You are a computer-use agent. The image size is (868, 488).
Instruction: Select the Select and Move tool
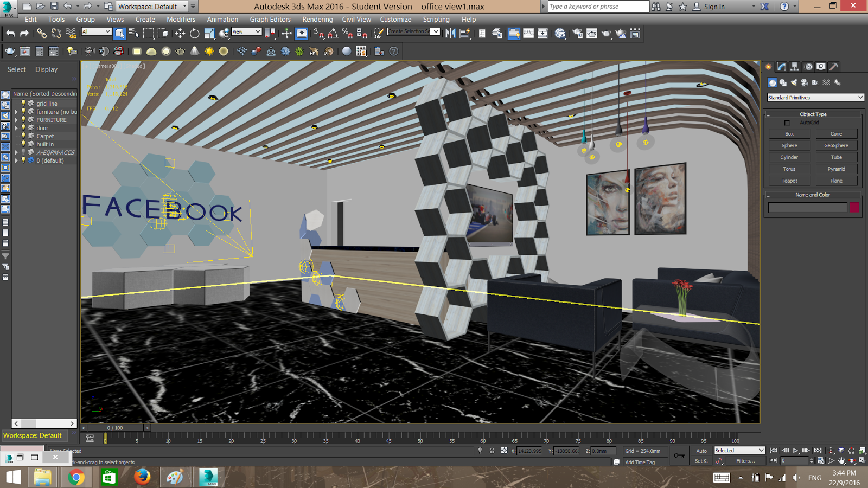click(181, 33)
